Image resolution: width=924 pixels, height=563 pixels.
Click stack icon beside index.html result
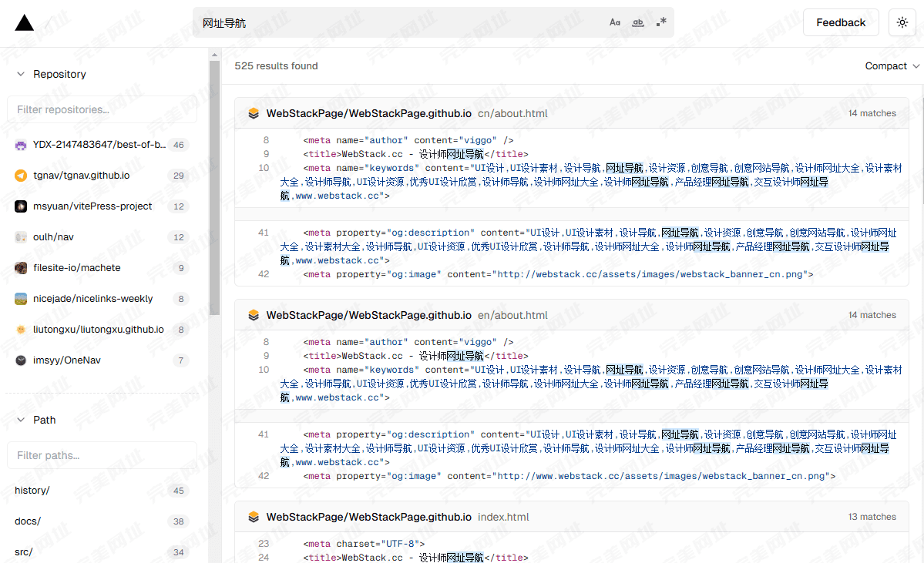(x=254, y=517)
